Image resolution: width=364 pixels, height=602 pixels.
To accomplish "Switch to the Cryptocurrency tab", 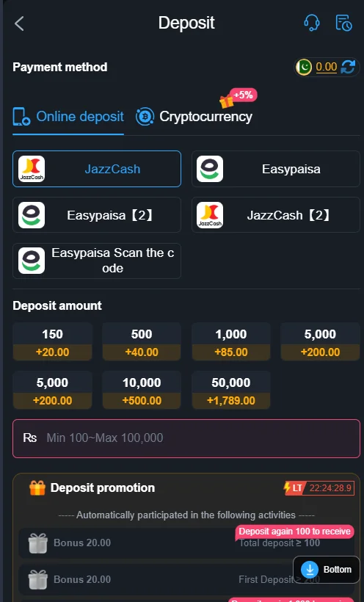I will coord(194,117).
